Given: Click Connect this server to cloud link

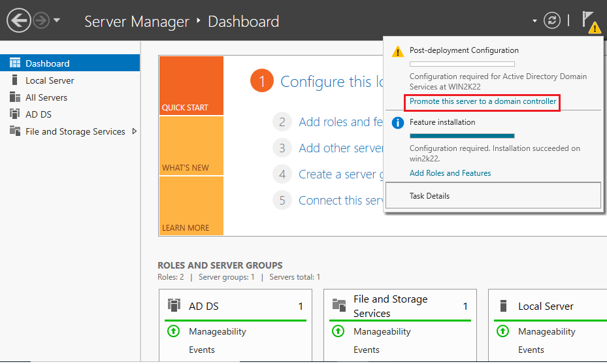Looking at the screenshot, I should pyautogui.click(x=340, y=200).
